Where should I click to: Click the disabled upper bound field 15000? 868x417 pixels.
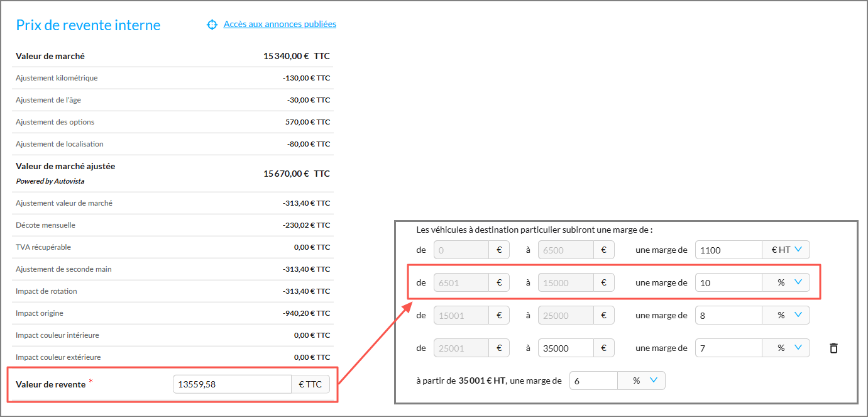[566, 282]
